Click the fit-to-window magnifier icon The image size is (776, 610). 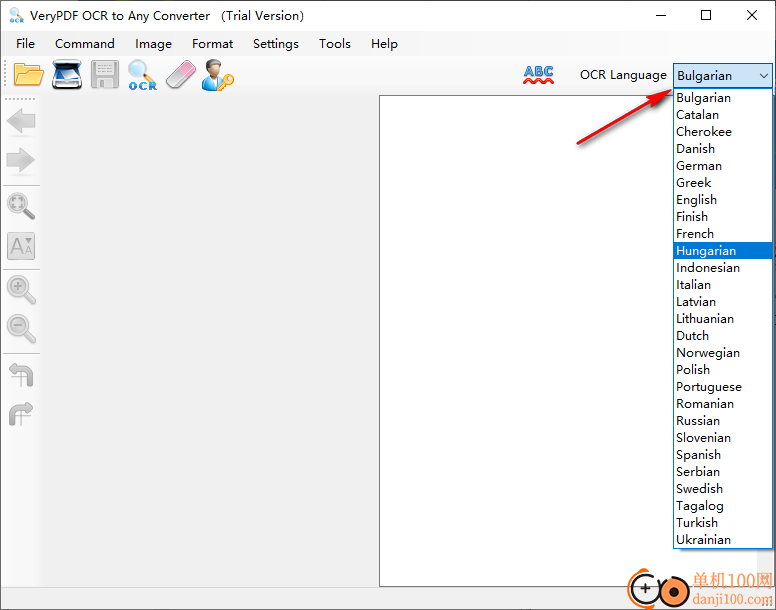coord(21,206)
